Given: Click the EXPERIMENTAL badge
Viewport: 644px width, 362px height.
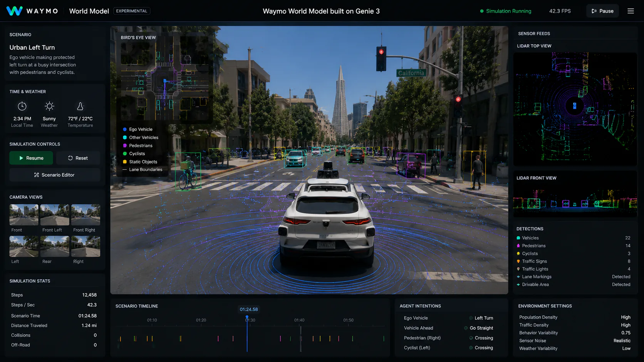Looking at the screenshot, I should pos(132,11).
